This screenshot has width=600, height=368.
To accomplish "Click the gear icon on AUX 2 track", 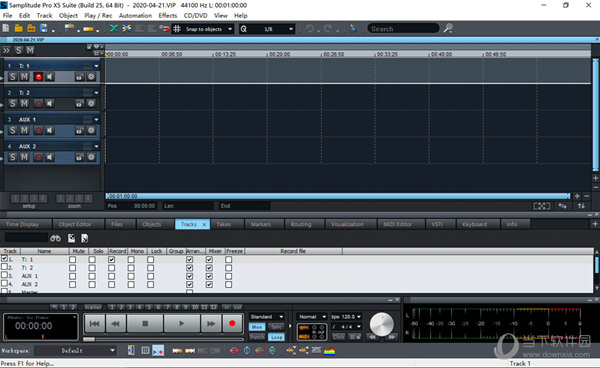I will (x=91, y=157).
